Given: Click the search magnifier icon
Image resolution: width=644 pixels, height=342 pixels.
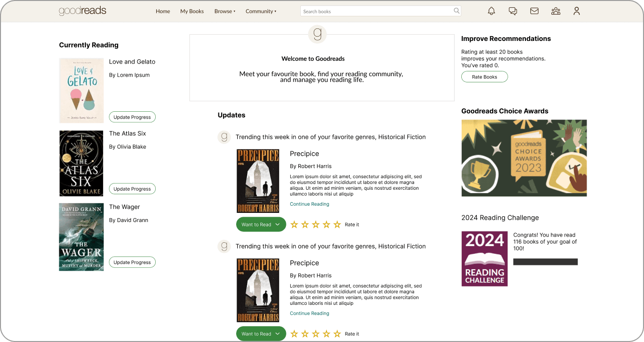Looking at the screenshot, I should pyautogui.click(x=456, y=11).
